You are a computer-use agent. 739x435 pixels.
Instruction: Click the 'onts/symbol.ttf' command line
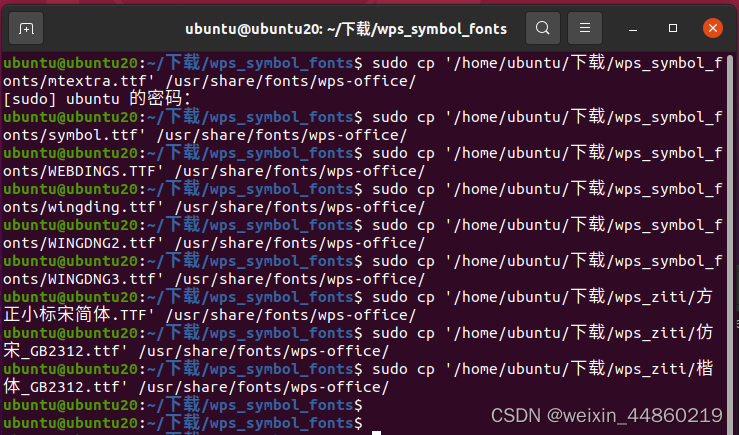point(205,135)
